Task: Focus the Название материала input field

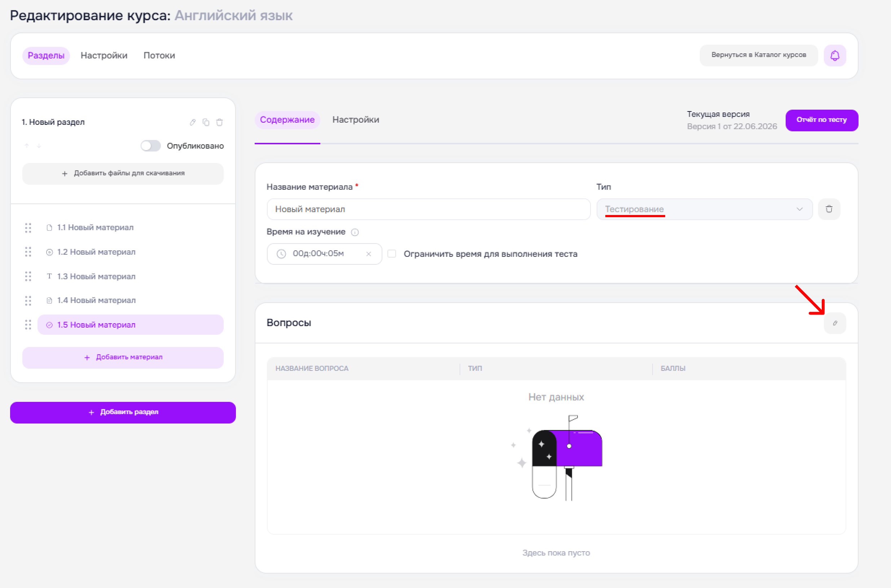Action: pyautogui.click(x=428, y=209)
